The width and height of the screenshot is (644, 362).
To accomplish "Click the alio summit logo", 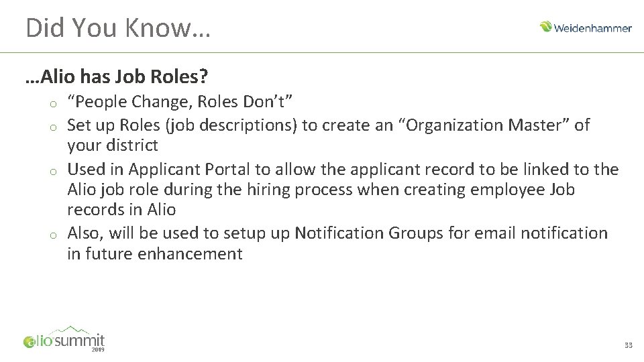I will (x=64, y=339).
